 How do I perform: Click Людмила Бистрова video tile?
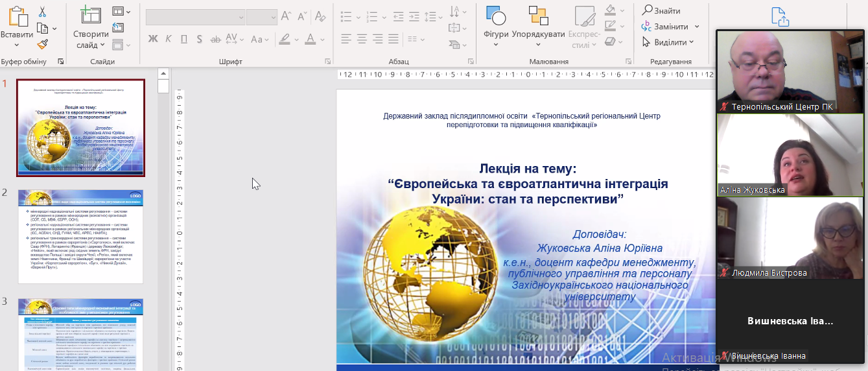[x=790, y=238]
